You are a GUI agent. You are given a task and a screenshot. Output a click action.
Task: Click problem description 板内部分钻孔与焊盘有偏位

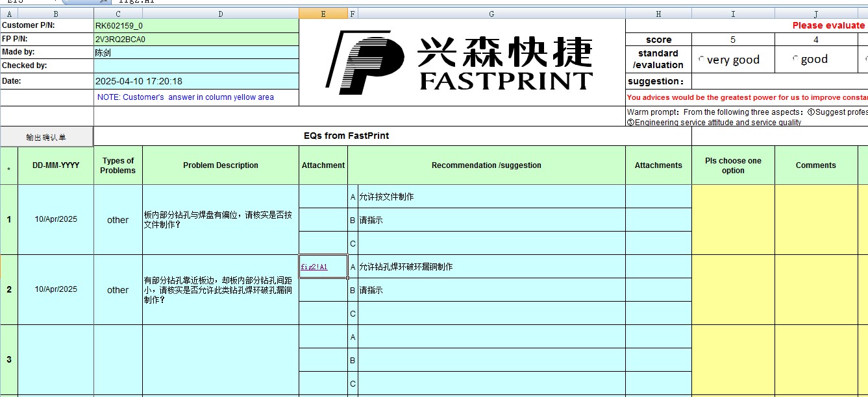point(218,219)
